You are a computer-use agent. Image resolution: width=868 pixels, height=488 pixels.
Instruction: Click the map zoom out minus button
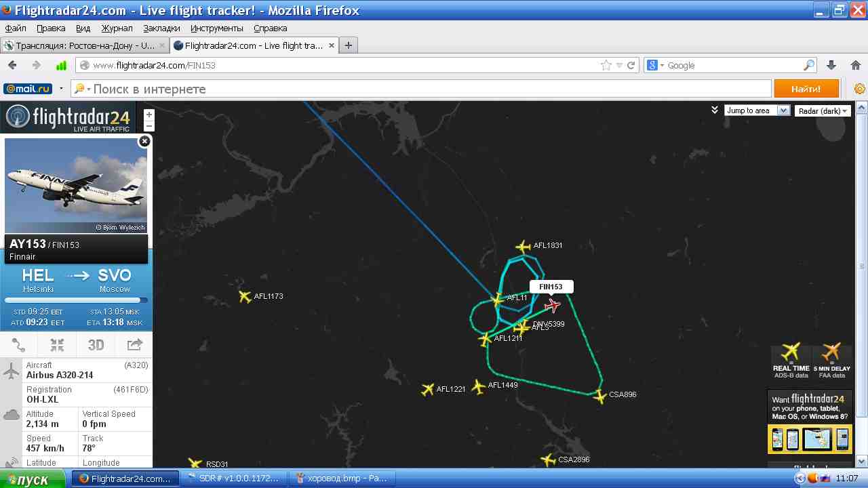149,126
